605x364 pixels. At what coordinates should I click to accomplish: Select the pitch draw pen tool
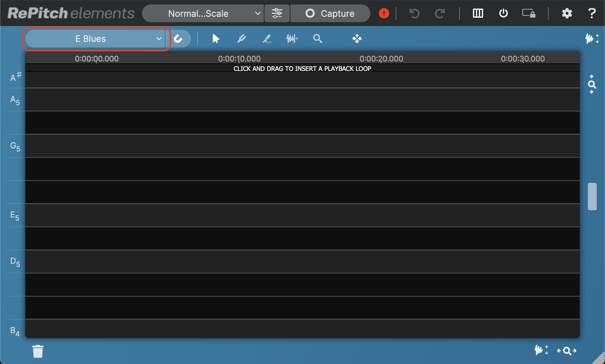coord(242,39)
